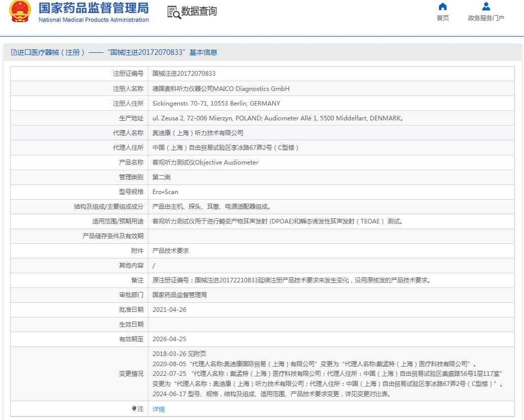Screen dimensions: 524x420
Task: Click the 其他内容 field label
Action: coord(131,266)
